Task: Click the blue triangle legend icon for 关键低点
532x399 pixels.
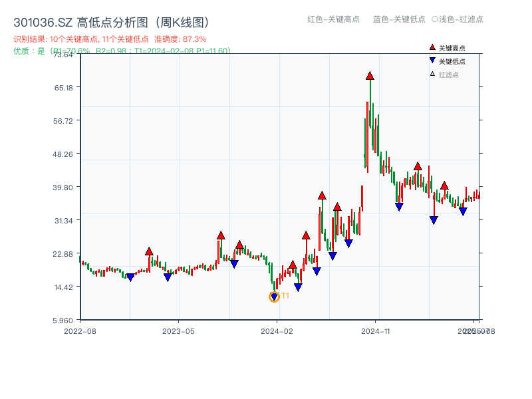Action: [x=432, y=61]
